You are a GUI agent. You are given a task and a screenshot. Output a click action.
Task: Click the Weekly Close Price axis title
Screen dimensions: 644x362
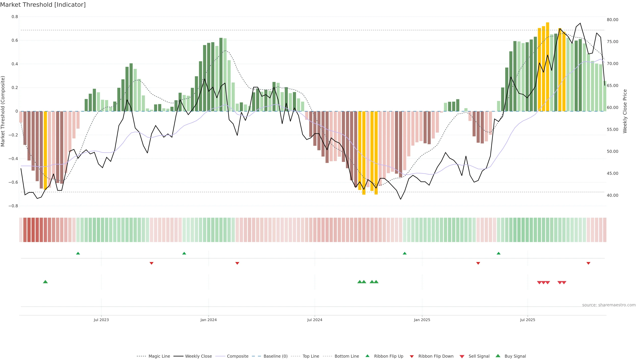[x=625, y=111]
